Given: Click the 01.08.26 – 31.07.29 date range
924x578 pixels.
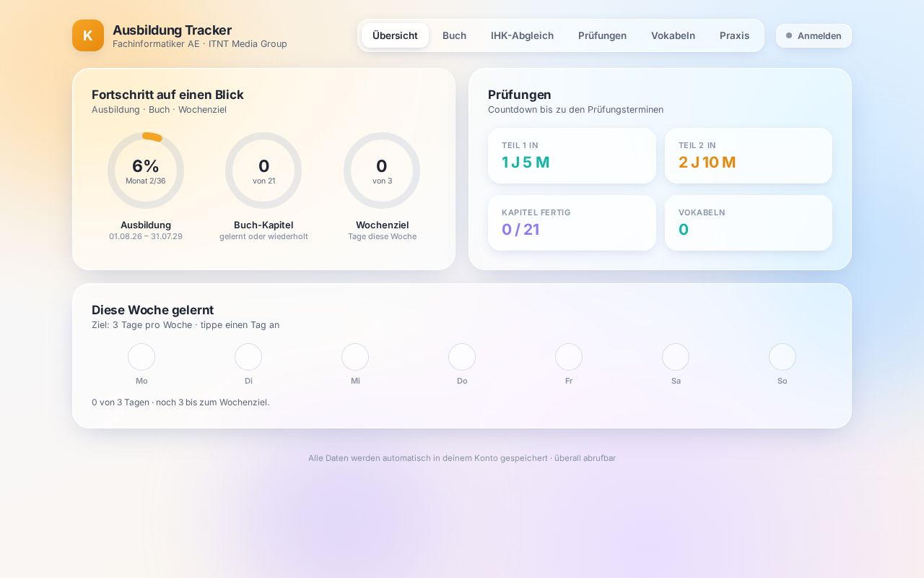Looking at the screenshot, I should pyautogui.click(x=146, y=236).
